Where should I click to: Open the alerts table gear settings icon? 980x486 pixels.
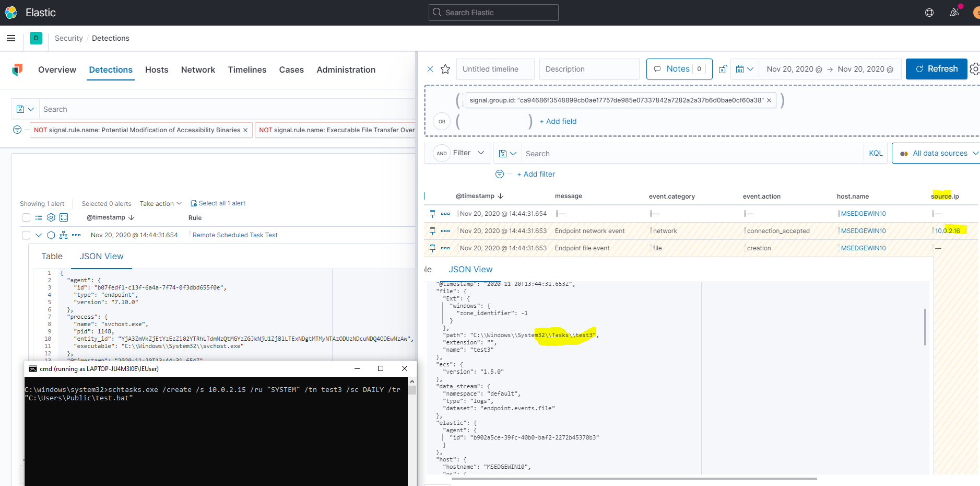[x=51, y=217]
